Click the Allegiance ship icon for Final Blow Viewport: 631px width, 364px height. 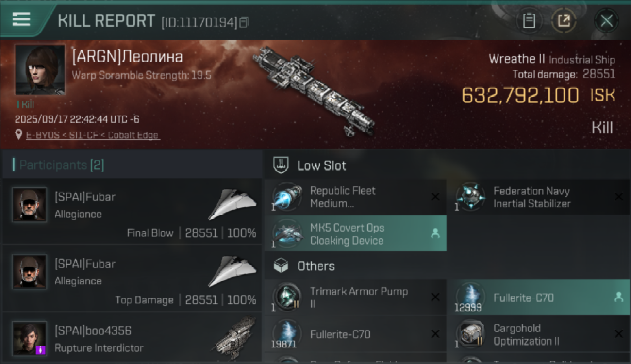point(232,205)
